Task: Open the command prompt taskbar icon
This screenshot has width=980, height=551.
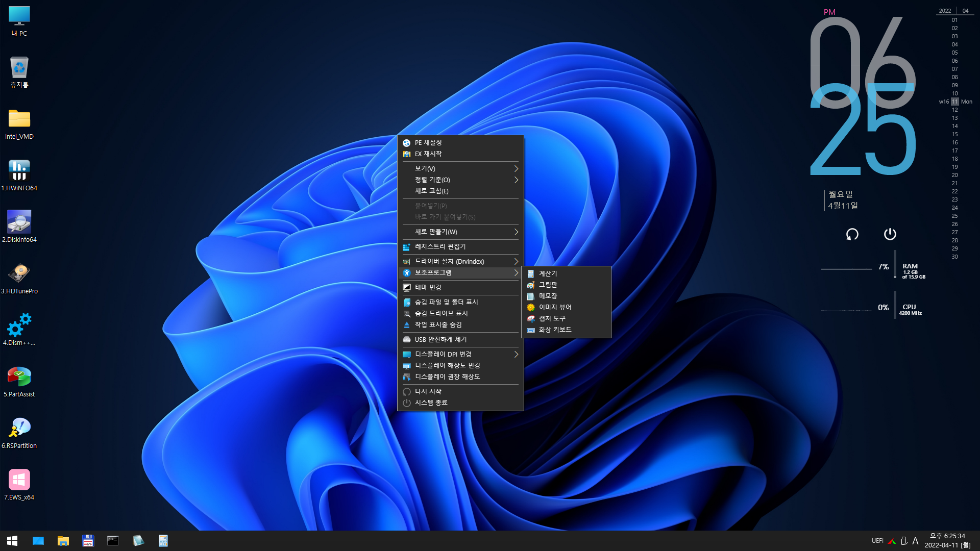Action: [x=113, y=541]
